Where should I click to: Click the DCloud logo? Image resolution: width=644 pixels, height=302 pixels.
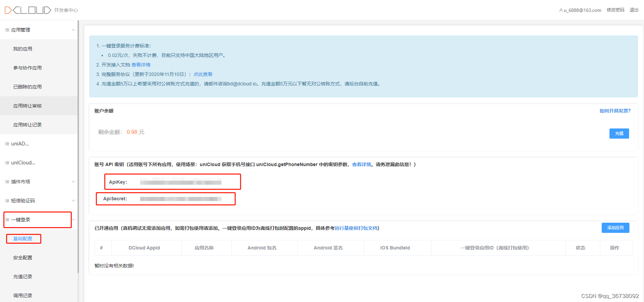[x=28, y=10]
